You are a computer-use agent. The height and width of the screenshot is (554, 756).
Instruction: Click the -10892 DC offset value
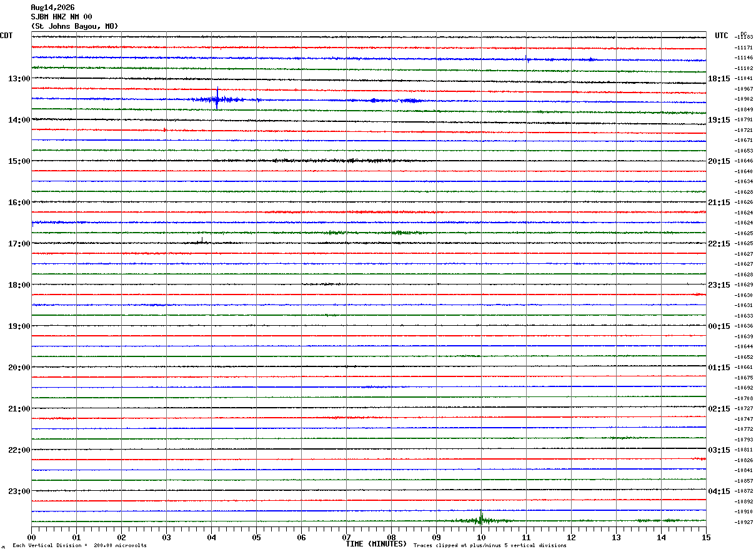[744, 501]
